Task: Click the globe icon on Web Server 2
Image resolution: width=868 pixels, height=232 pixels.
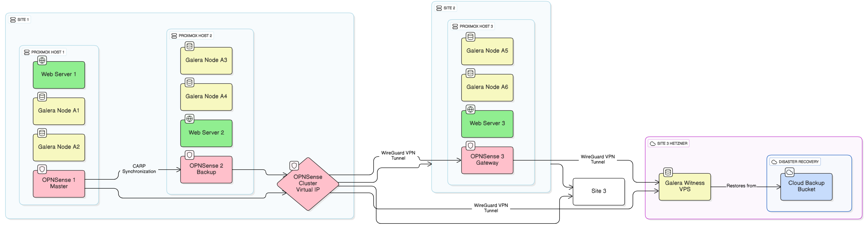Action: (x=190, y=119)
